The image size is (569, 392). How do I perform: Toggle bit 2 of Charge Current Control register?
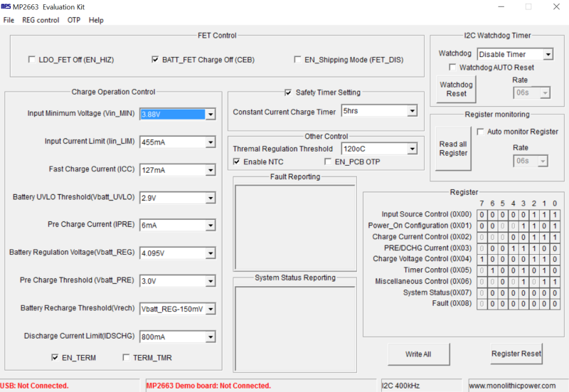click(534, 237)
